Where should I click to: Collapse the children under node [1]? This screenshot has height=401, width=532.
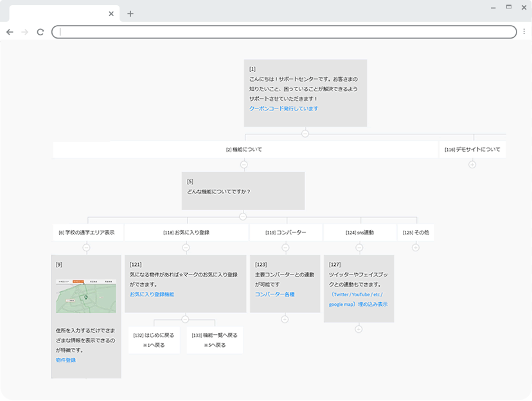coord(305,134)
